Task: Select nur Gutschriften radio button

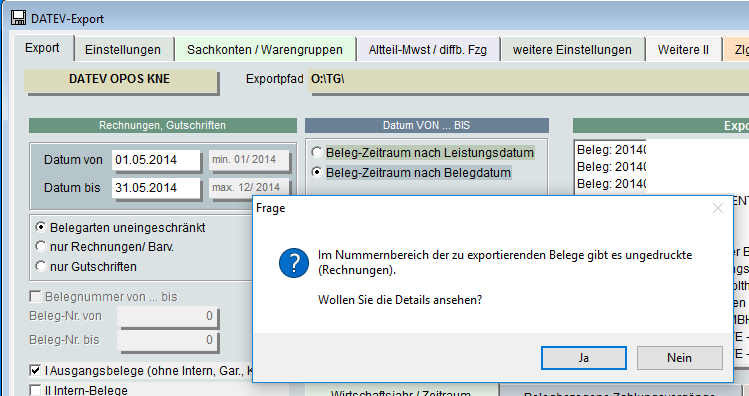Action: [x=41, y=266]
